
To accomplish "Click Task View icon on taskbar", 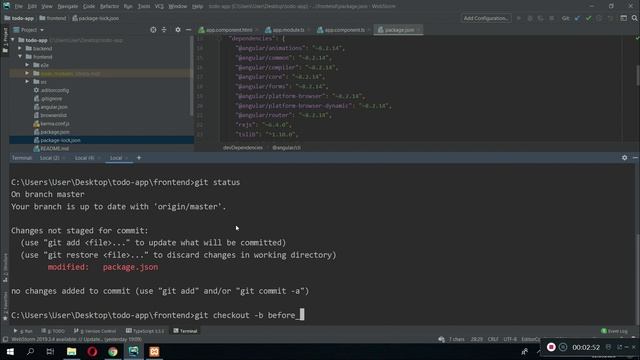I will click(50, 351).
